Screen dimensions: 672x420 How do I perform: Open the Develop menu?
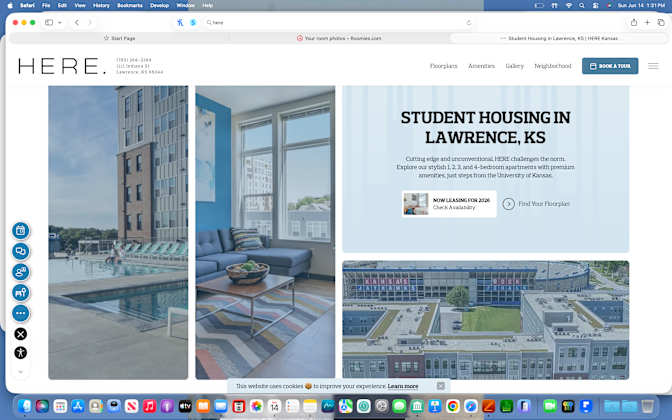159,5
